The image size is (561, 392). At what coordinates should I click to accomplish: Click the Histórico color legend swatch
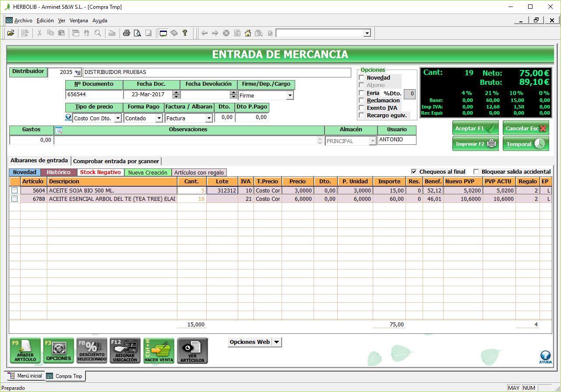(59, 172)
